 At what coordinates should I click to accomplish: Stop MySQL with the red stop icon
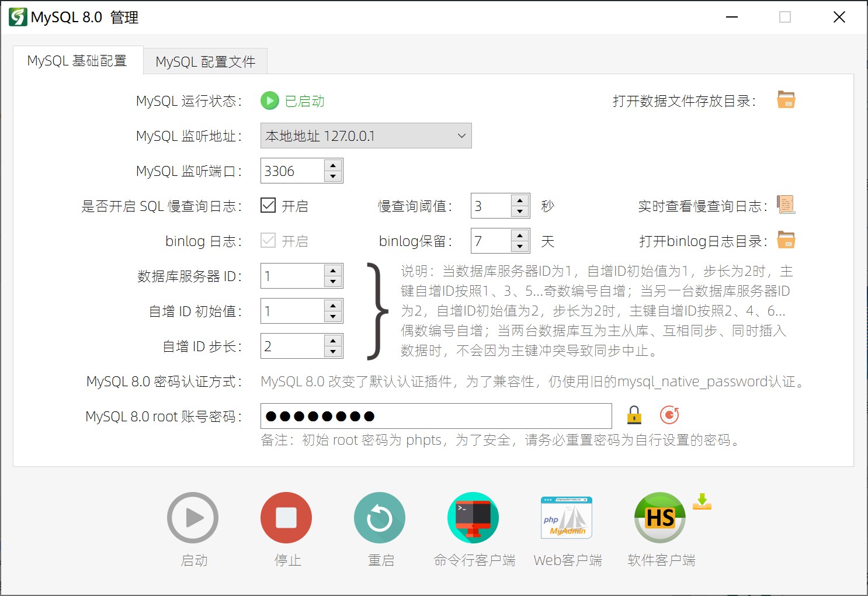286,518
